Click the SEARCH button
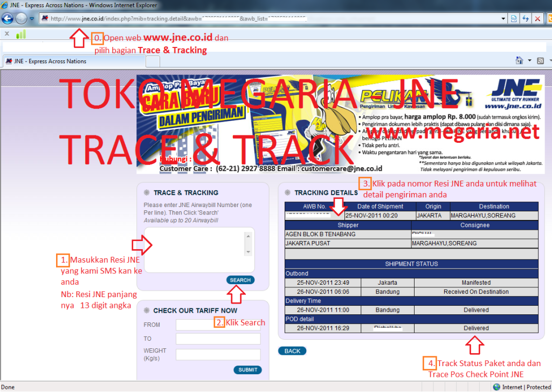 (240, 280)
